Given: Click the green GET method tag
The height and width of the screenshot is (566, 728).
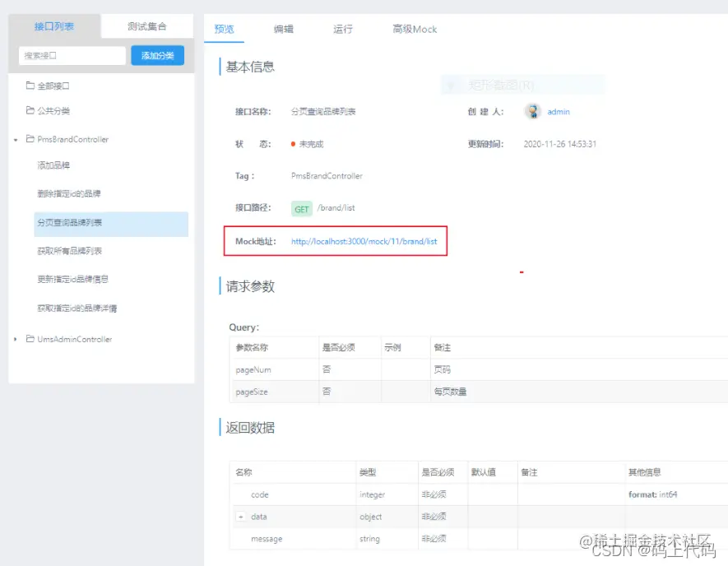Looking at the screenshot, I should point(302,209).
